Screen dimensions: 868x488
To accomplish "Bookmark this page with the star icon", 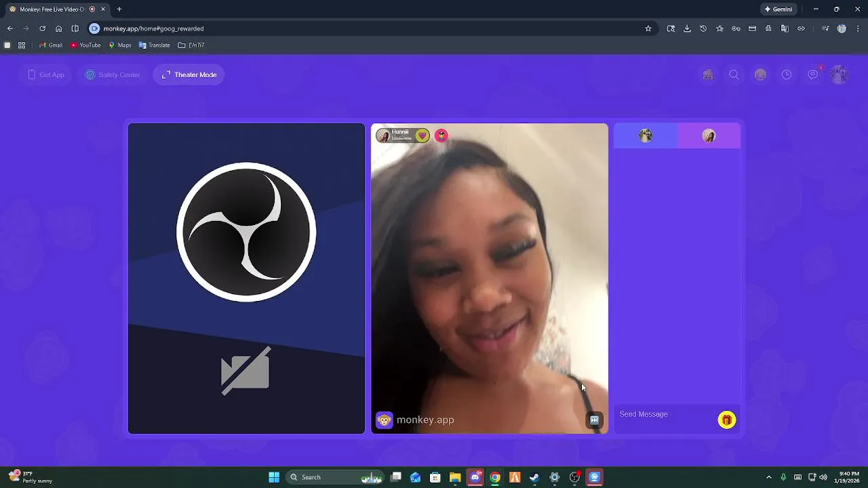I will point(648,28).
